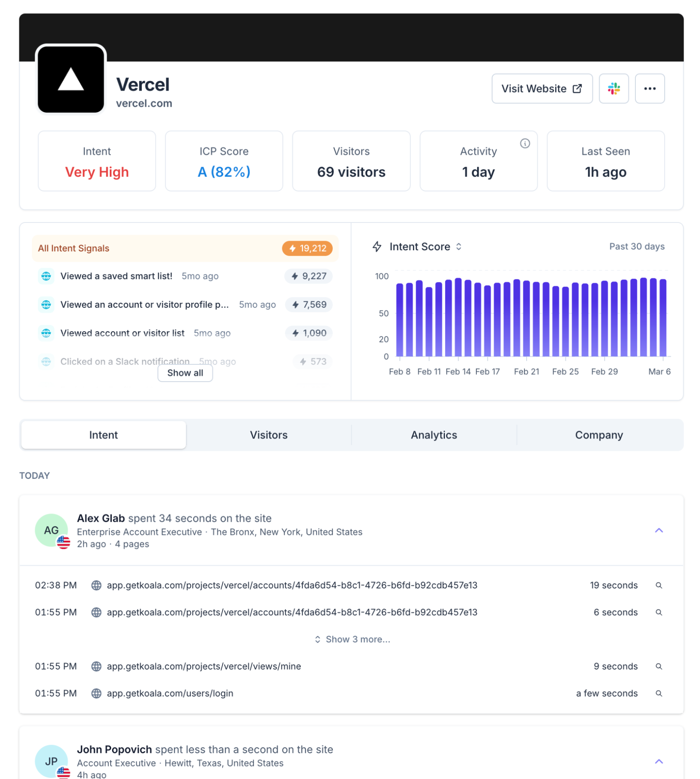Click the 573 lightning score badge

click(x=312, y=361)
